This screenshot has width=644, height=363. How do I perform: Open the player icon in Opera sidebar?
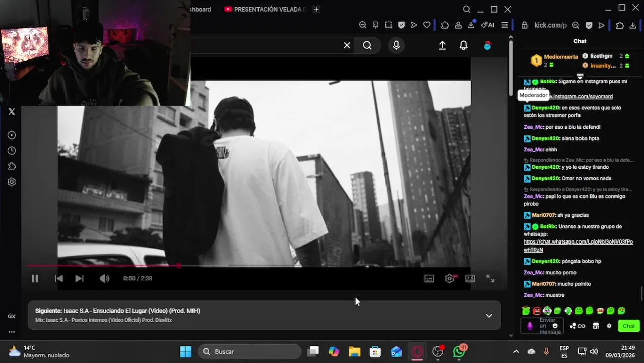[12, 135]
